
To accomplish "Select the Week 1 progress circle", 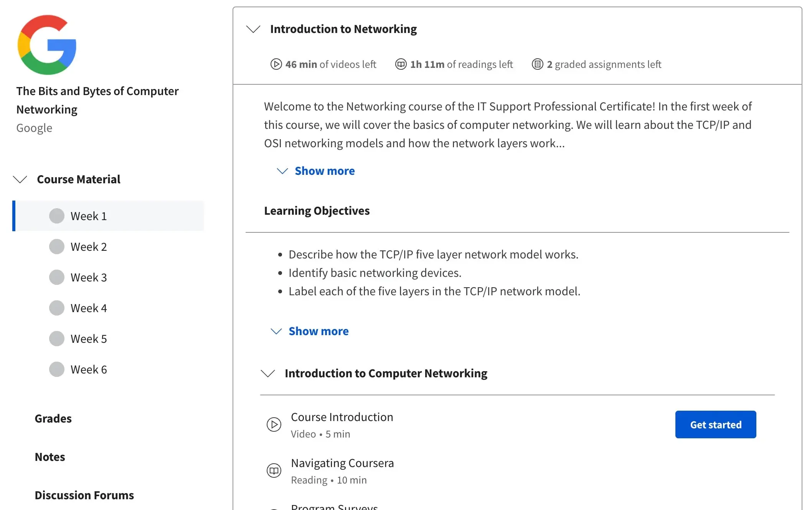I will click(57, 216).
